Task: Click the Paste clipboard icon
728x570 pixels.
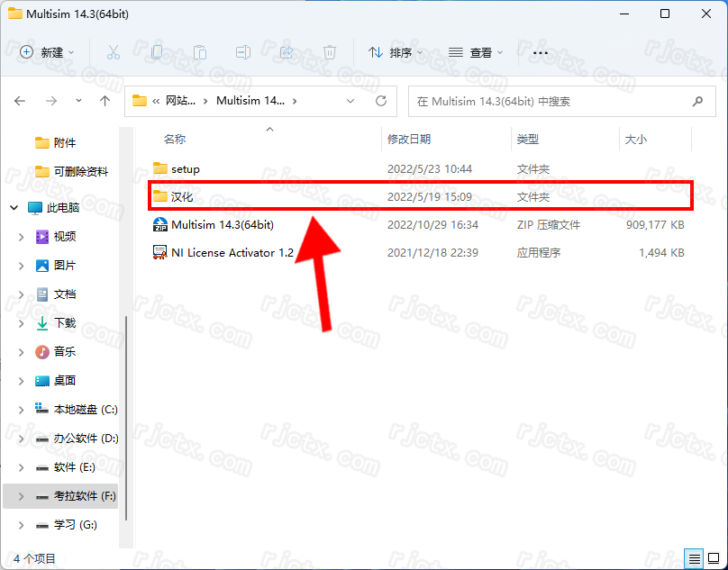Action: pyautogui.click(x=200, y=52)
